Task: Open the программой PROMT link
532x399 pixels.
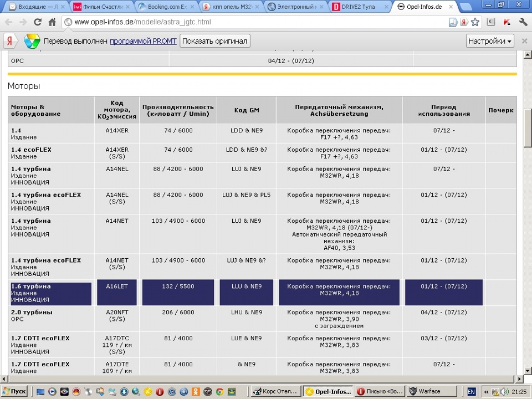Action: (143, 41)
